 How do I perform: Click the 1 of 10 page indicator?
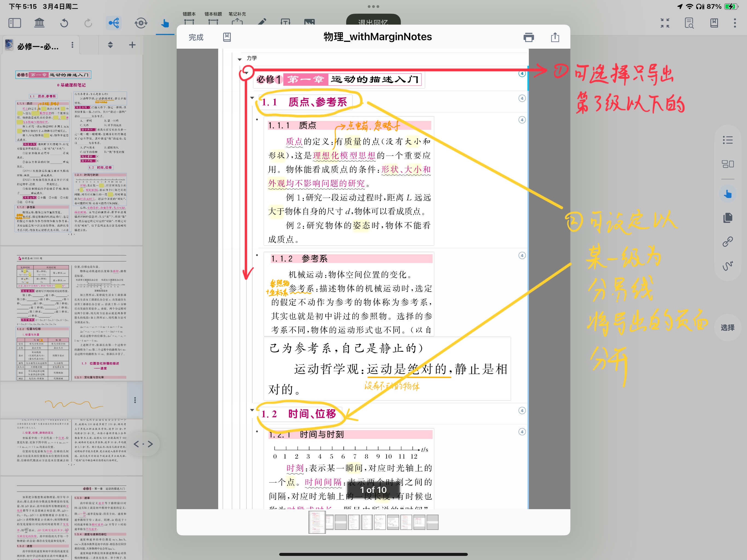pyautogui.click(x=373, y=490)
